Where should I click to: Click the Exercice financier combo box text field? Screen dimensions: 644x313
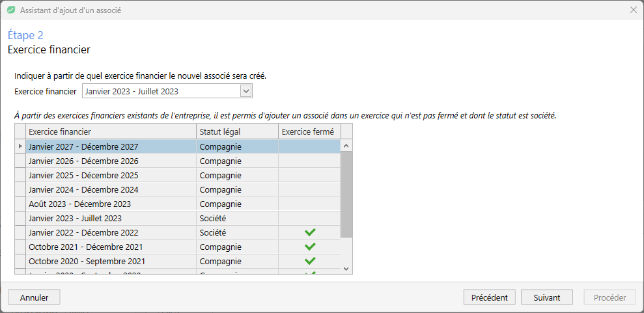pyautogui.click(x=161, y=92)
